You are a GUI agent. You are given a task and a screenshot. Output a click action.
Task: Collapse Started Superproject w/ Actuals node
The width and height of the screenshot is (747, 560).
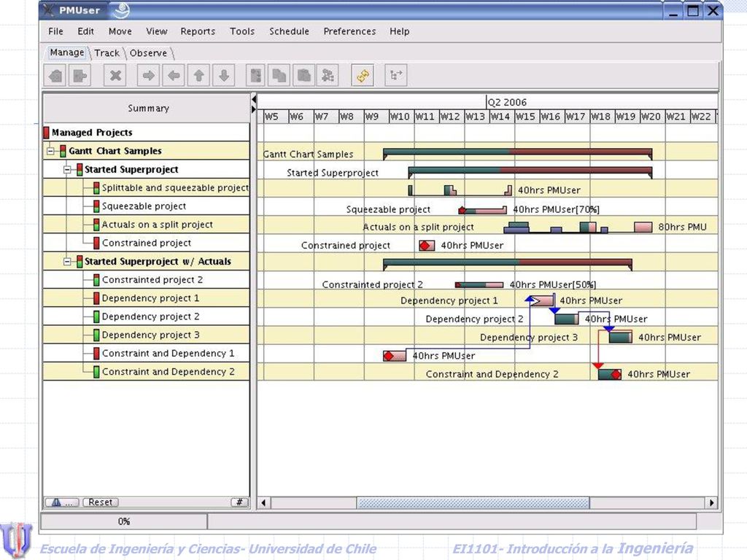tap(67, 262)
